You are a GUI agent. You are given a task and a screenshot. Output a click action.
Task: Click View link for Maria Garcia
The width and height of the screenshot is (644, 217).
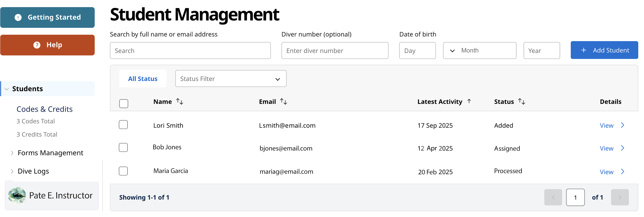pyautogui.click(x=607, y=172)
